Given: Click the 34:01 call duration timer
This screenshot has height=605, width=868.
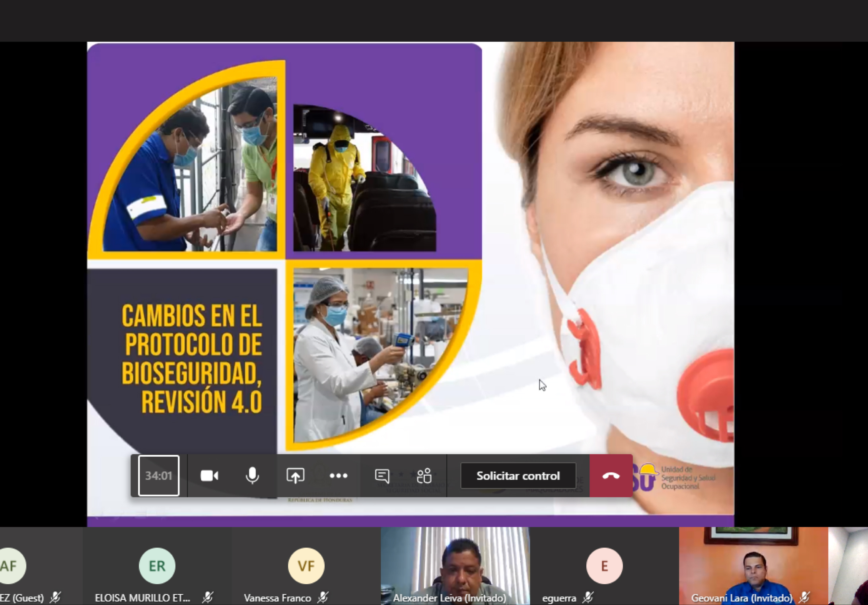Looking at the screenshot, I should (159, 475).
